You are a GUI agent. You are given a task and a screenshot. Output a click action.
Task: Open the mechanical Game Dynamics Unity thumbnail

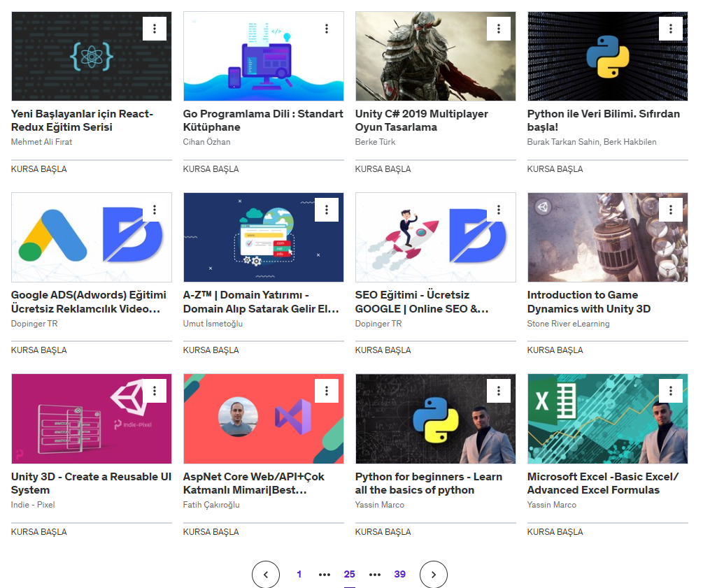[x=608, y=237]
